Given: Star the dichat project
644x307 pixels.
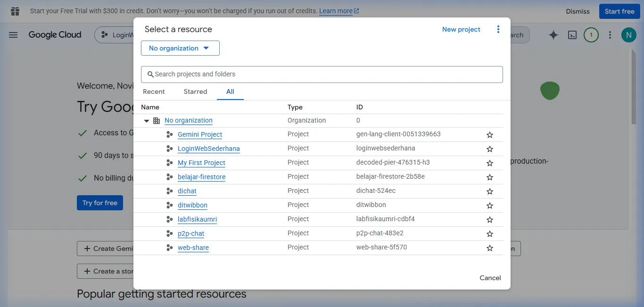Looking at the screenshot, I should pos(490,191).
